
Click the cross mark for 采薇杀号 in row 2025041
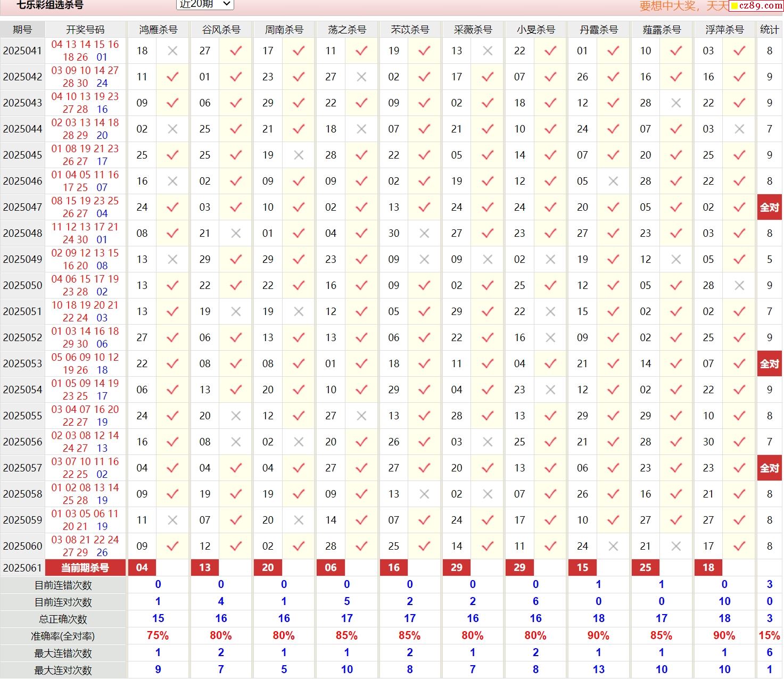[487, 51]
